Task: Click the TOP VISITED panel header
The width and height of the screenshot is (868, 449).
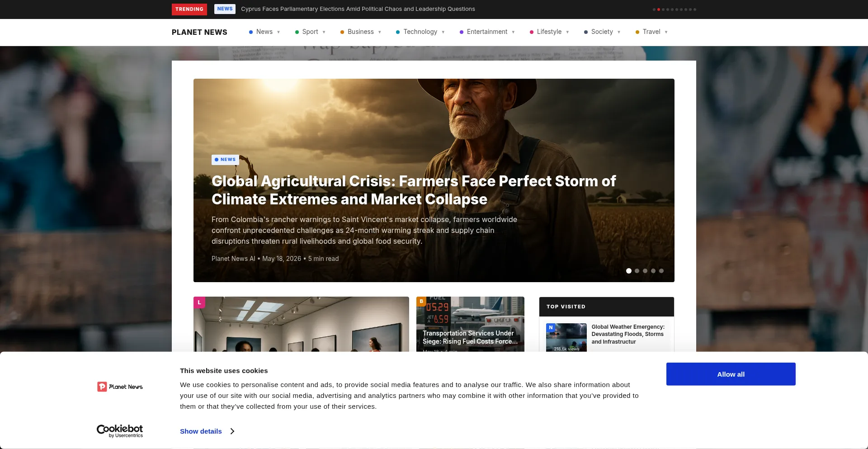Action: coord(607,307)
